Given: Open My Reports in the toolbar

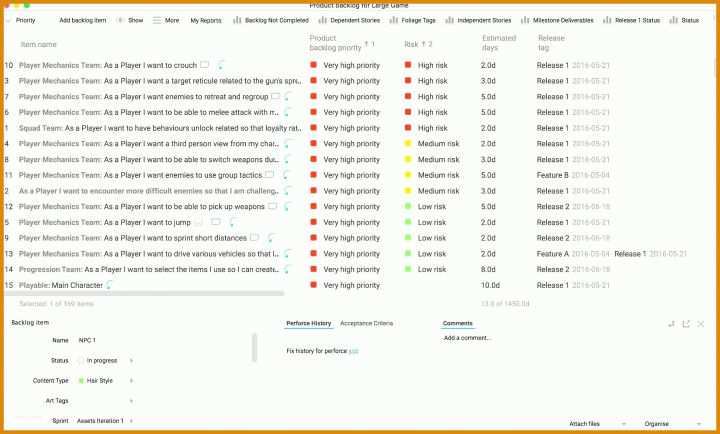Looking at the screenshot, I should 206,20.
